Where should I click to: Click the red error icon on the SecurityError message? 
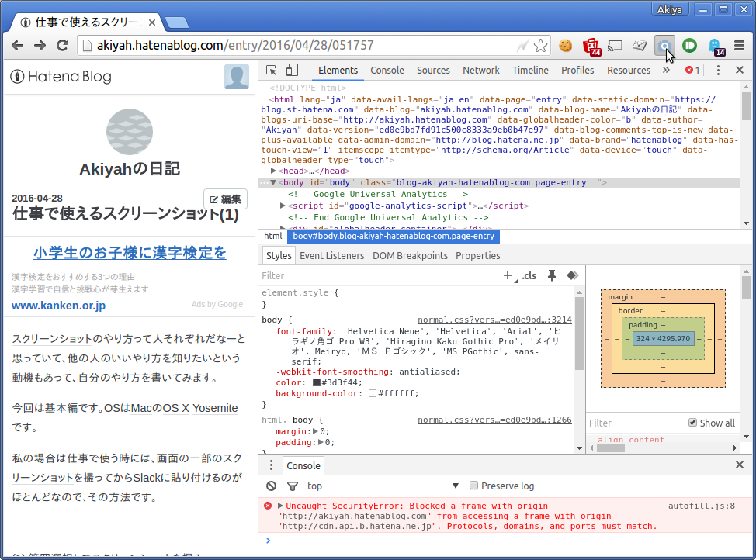pos(268,506)
